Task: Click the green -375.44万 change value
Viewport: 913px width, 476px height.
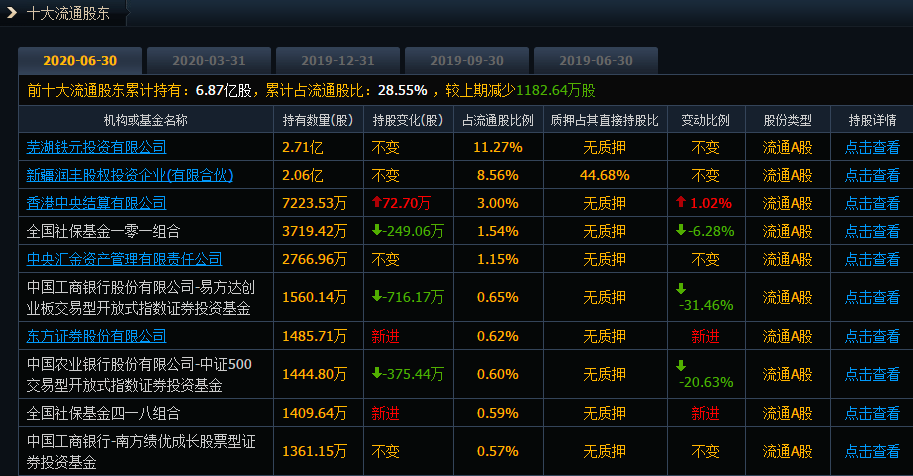Action: (408, 374)
